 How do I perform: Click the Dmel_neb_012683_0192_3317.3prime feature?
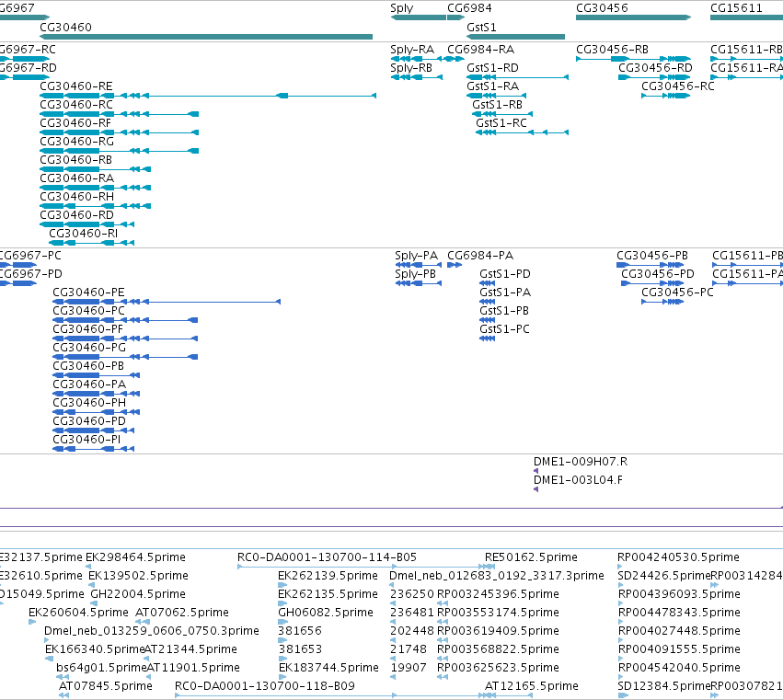496,575
